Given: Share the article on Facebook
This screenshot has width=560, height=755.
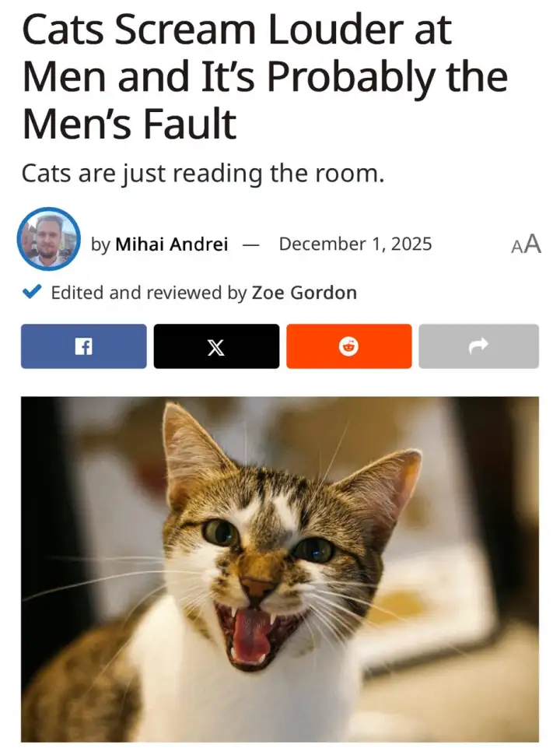Looking at the screenshot, I should pos(84,346).
